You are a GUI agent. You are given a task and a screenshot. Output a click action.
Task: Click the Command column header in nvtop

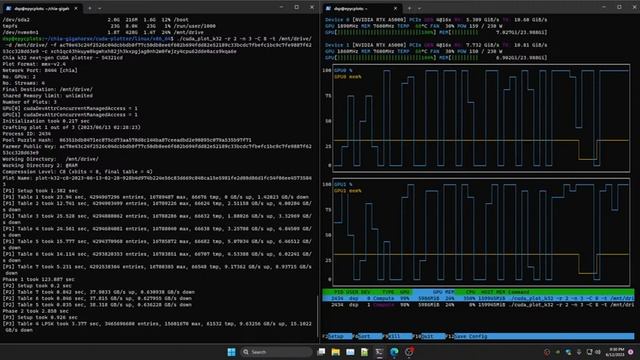pos(519,292)
